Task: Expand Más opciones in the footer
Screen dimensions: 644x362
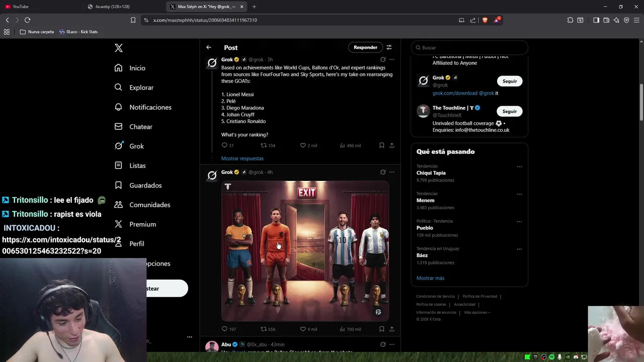Action: point(477,312)
